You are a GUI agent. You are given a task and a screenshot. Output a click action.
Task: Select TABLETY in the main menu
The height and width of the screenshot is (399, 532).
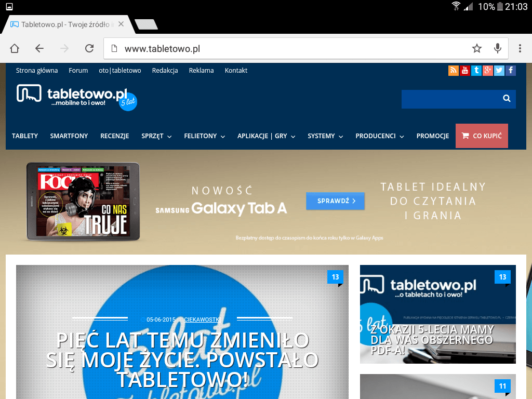pos(25,136)
